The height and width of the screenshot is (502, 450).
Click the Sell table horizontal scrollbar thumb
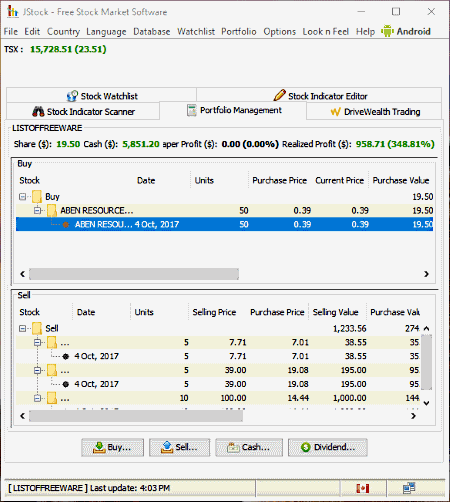[x=136, y=416]
